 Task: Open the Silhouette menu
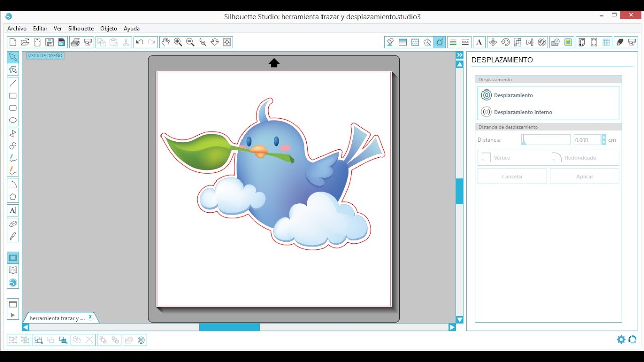click(81, 29)
